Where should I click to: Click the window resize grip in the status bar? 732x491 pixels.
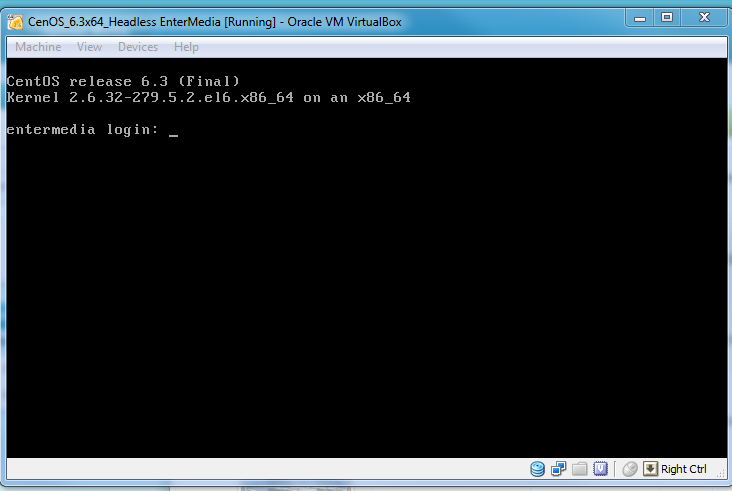(x=722, y=473)
